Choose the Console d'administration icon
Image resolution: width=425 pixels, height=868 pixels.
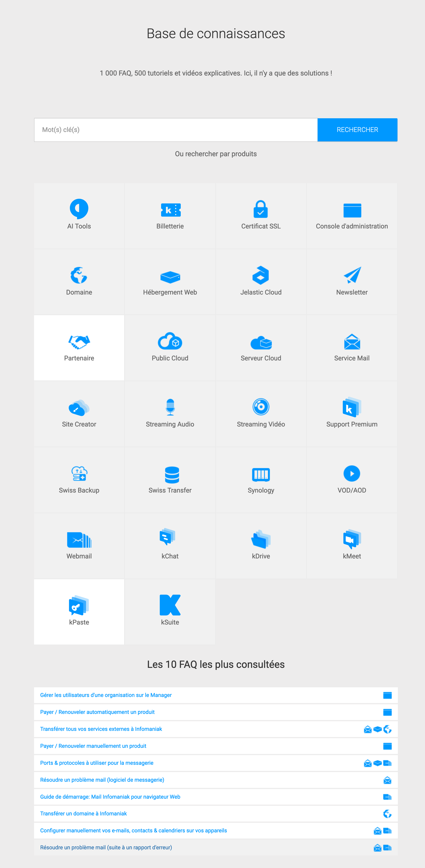click(x=352, y=210)
